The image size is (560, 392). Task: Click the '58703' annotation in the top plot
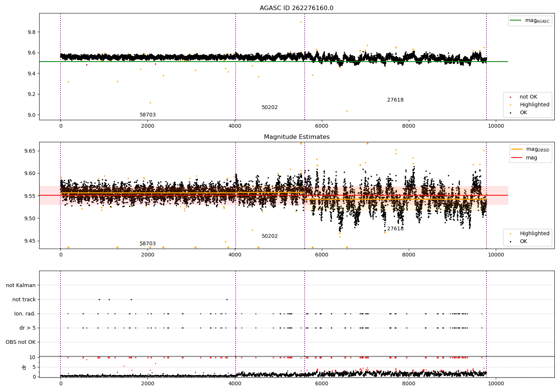click(147, 115)
